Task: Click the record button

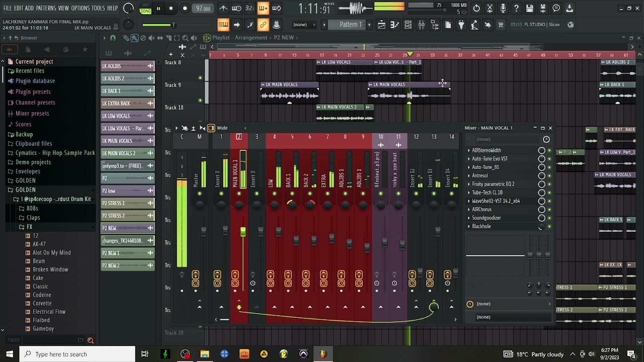Action: (185, 9)
